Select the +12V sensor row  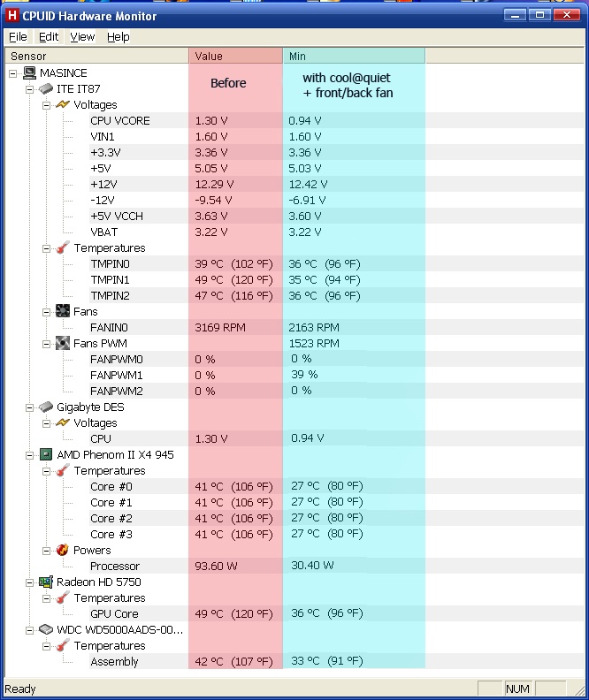click(337, 185)
